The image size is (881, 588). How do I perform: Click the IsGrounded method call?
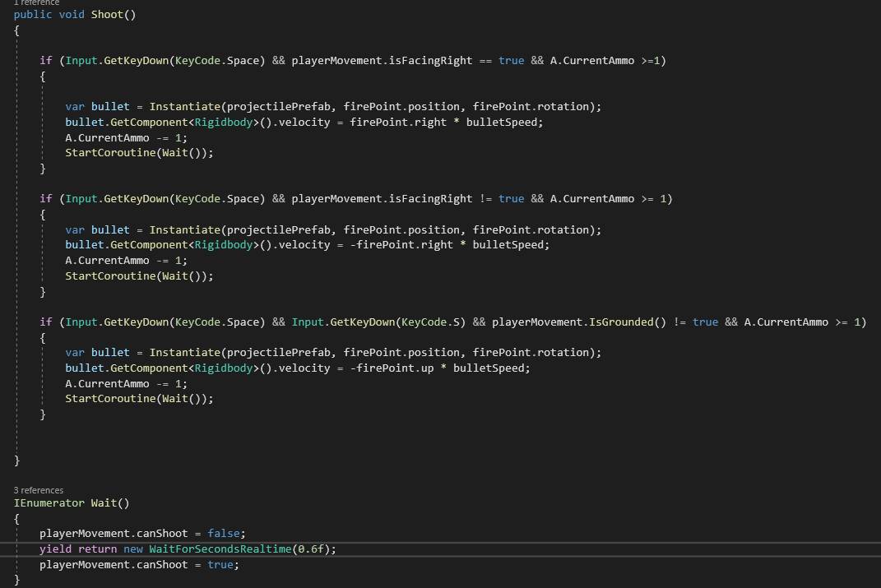pos(621,322)
